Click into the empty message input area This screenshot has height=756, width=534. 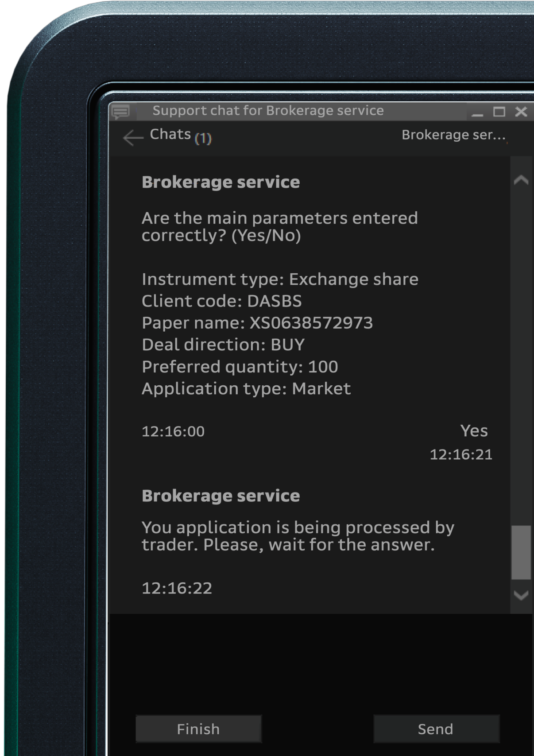click(310, 660)
